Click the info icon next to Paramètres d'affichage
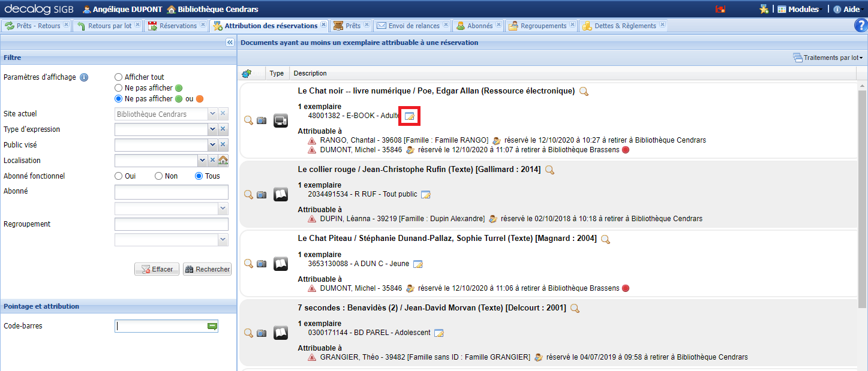This screenshot has height=371, width=868. coord(84,77)
